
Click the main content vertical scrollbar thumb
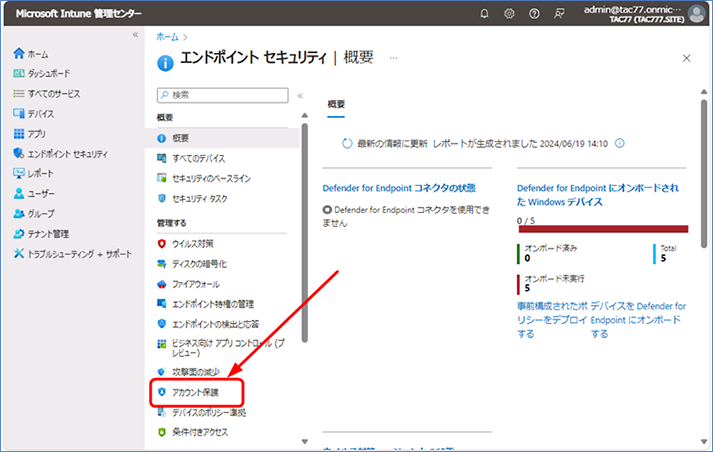(x=704, y=175)
